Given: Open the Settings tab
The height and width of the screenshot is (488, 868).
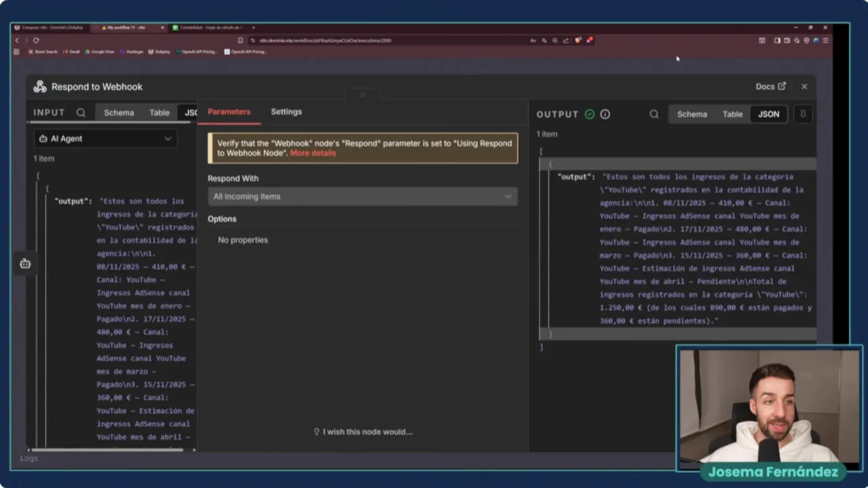Looking at the screenshot, I should coord(286,112).
